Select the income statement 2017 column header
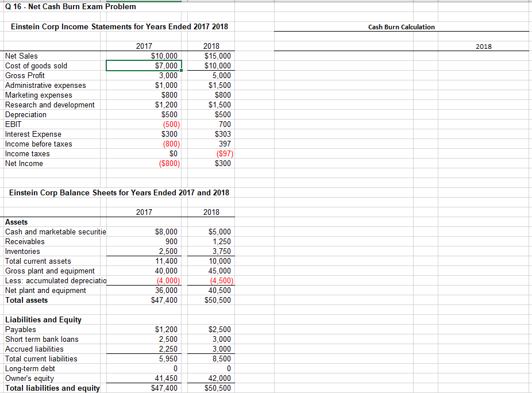The image size is (532, 393). tap(144, 46)
